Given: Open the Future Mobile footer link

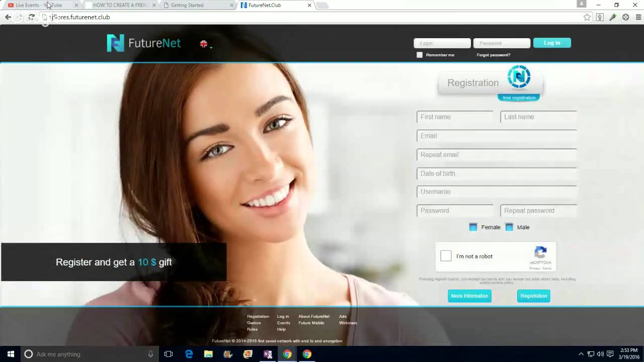Looking at the screenshot, I should click(x=311, y=323).
